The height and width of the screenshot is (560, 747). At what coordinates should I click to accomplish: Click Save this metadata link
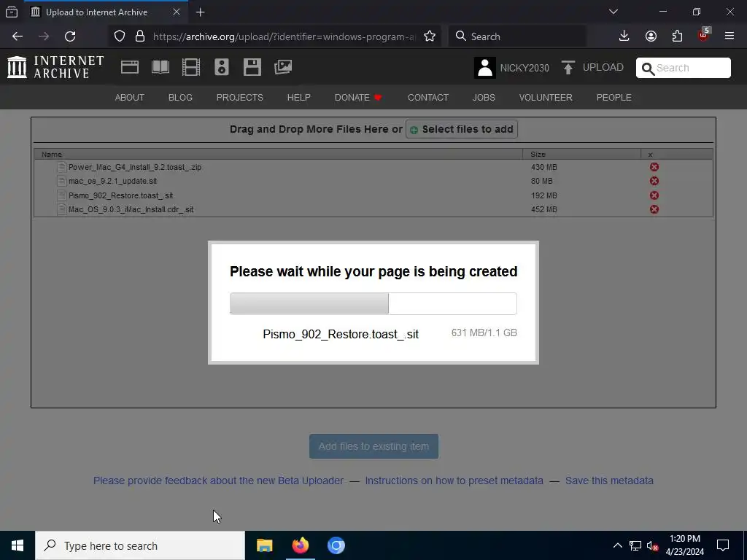pyautogui.click(x=609, y=481)
